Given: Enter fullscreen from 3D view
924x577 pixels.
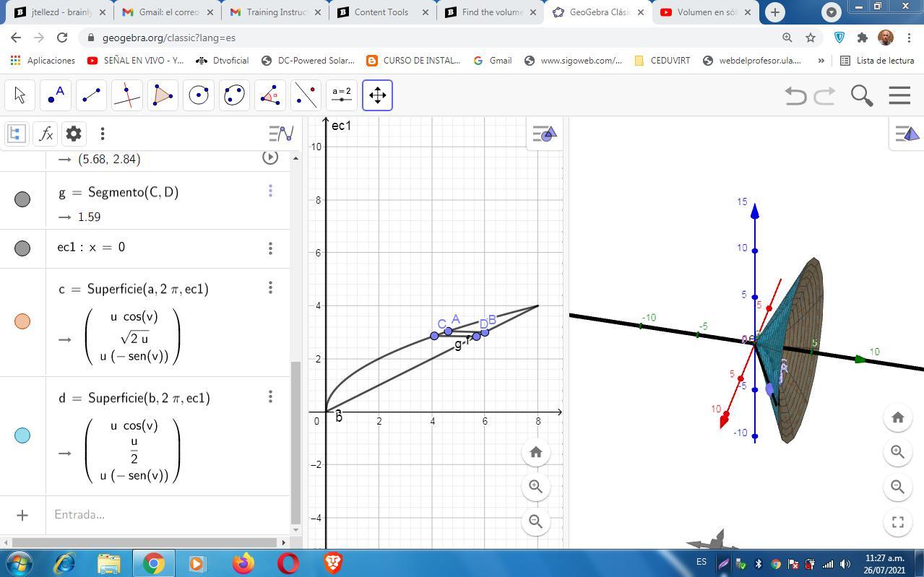Looking at the screenshot, I should (x=898, y=521).
